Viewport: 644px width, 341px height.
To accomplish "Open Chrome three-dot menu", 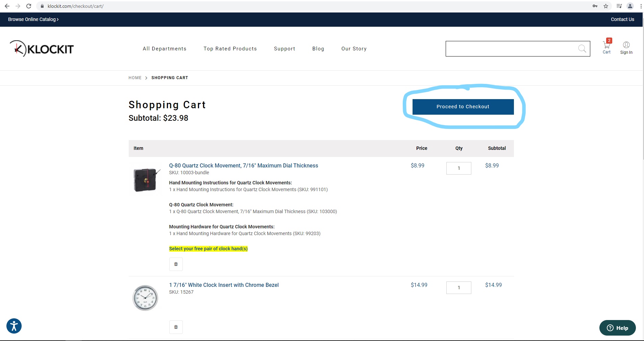I will pyautogui.click(x=641, y=6).
